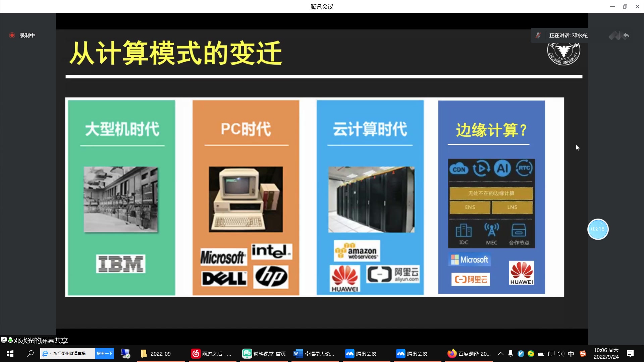Click the 大型机时代 panel heading
The image size is (644, 362).
coord(122,129)
